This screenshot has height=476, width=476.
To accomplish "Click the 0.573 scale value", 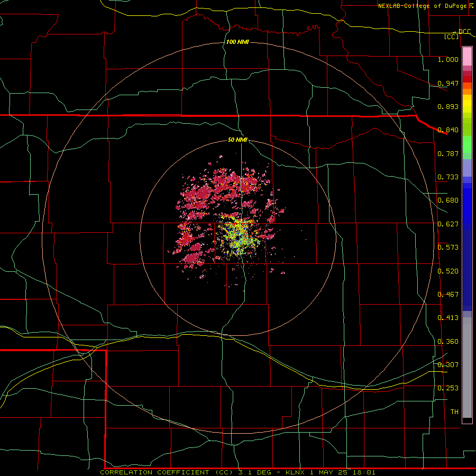I will tap(448, 248).
